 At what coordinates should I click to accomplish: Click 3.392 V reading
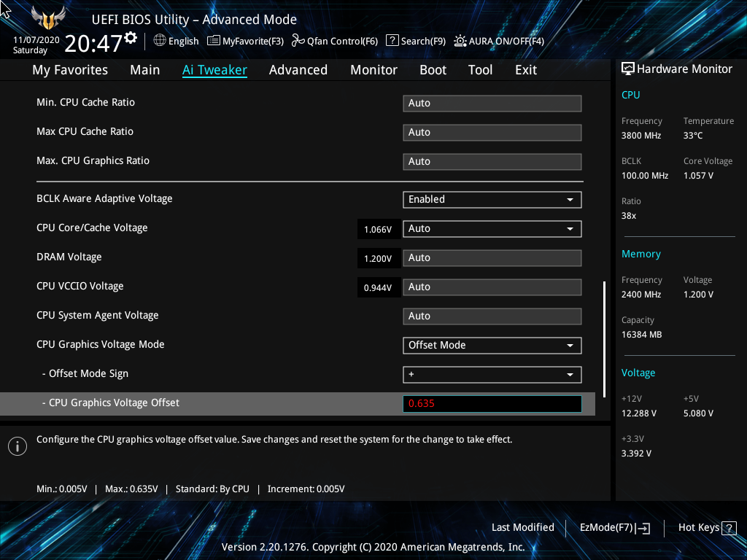click(x=636, y=454)
